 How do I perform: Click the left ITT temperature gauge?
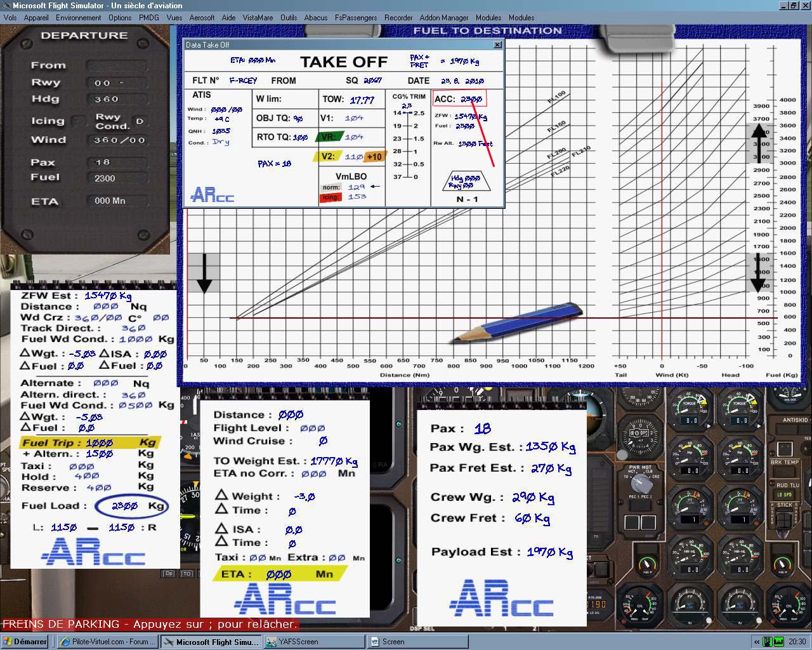[690, 506]
